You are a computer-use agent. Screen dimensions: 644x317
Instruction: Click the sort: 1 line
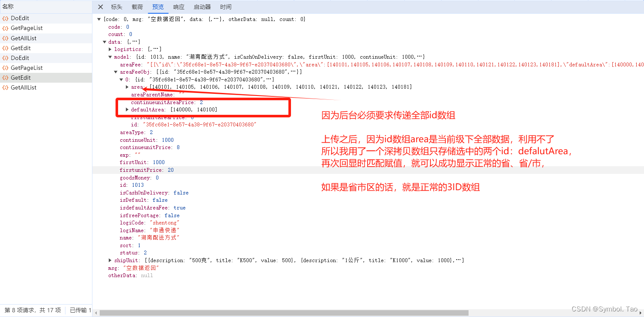click(x=130, y=245)
